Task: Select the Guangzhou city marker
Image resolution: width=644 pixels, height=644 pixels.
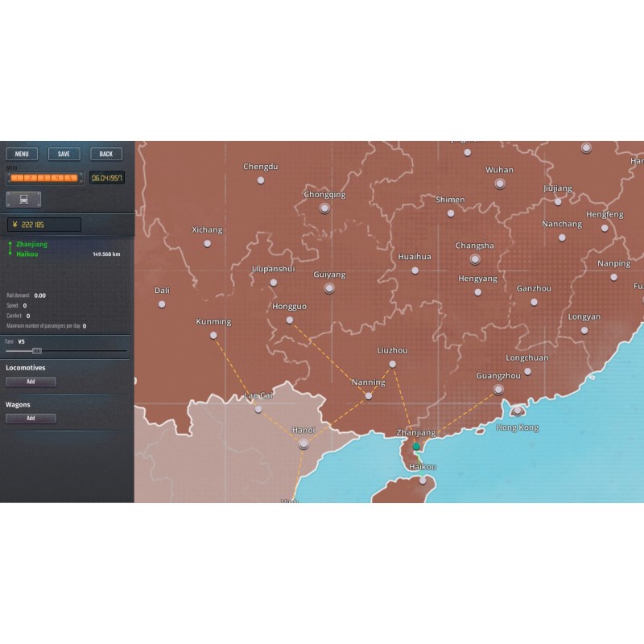Action: [498, 389]
